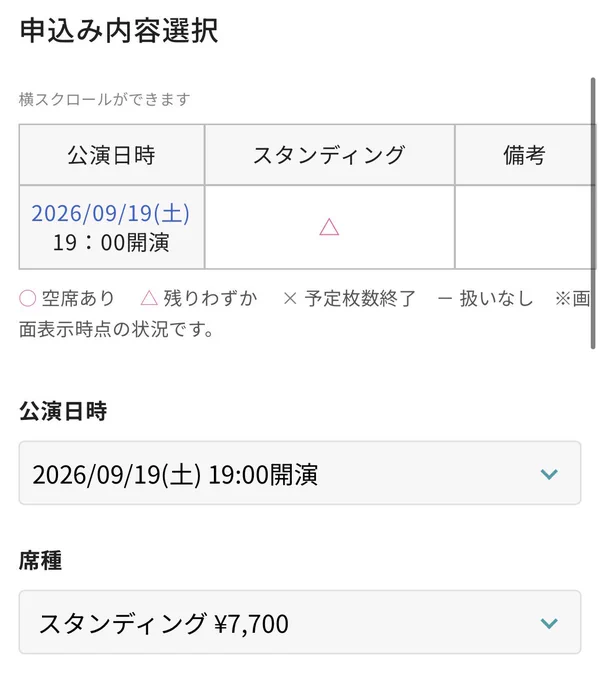
Task: Open the 2026/09/19(土) 19:00開演 select box
Action: (300, 473)
